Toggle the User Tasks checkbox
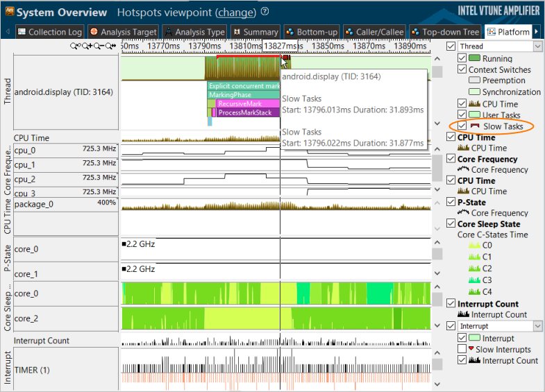 point(462,114)
